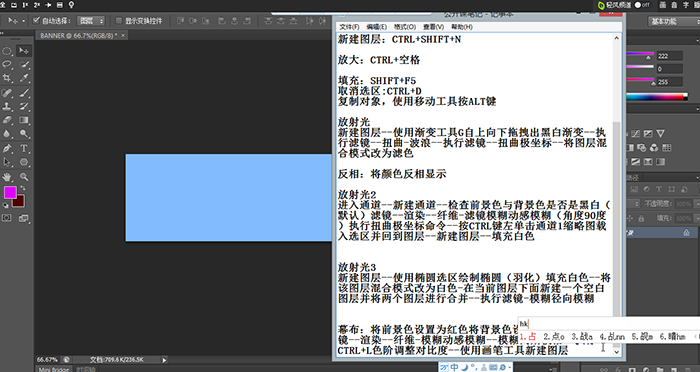Click the layer lock icon in Layers panel
Screen dimensions: 700x372
pyautogui.click(x=686, y=233)
